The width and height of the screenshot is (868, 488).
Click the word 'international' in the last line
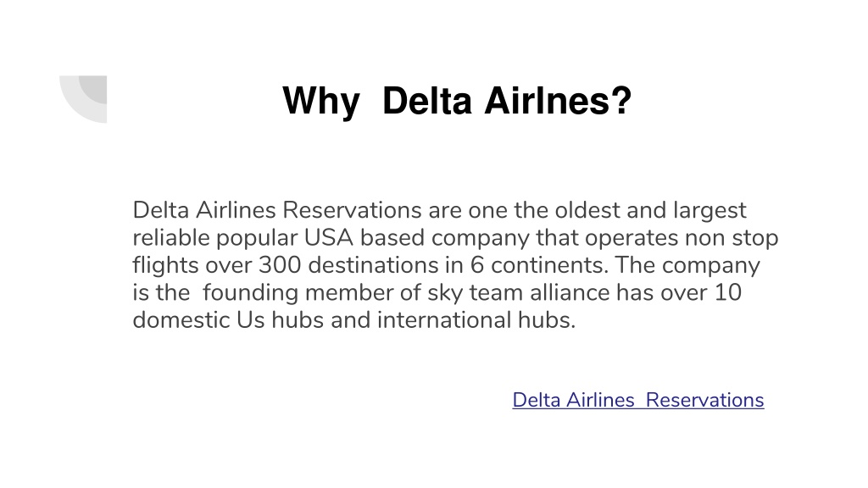pyautogui.click(x=444, y=319)
